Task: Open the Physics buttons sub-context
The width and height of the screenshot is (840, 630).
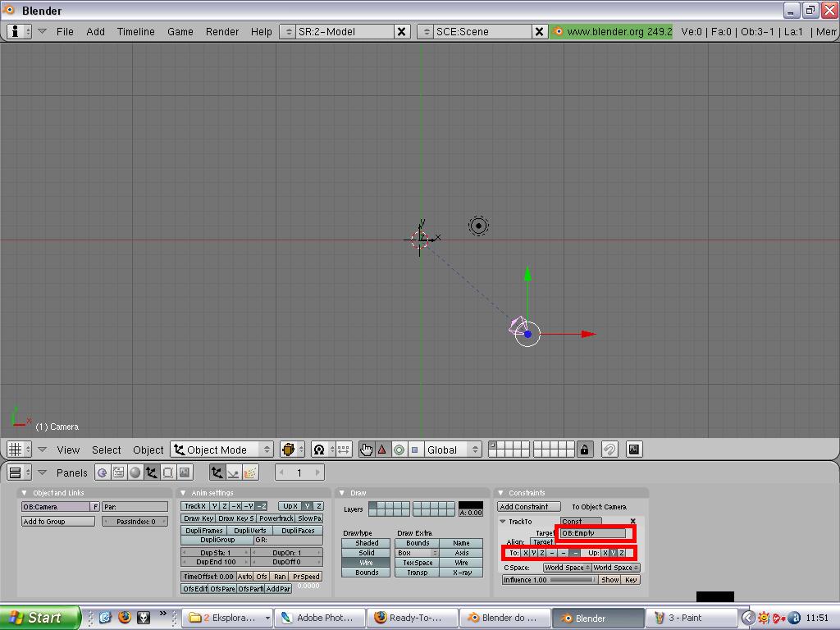Action: (x=234, y=472)
